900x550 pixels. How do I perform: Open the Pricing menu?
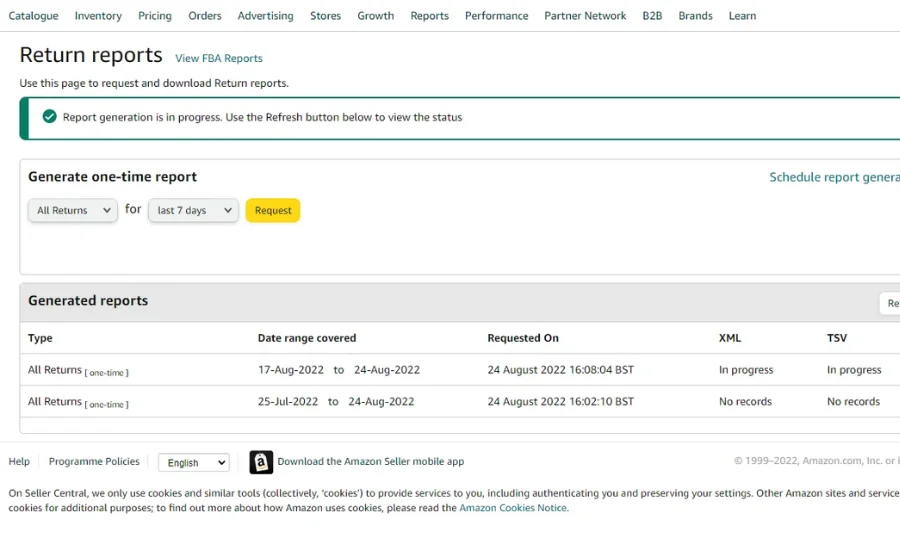pos(155,16)
